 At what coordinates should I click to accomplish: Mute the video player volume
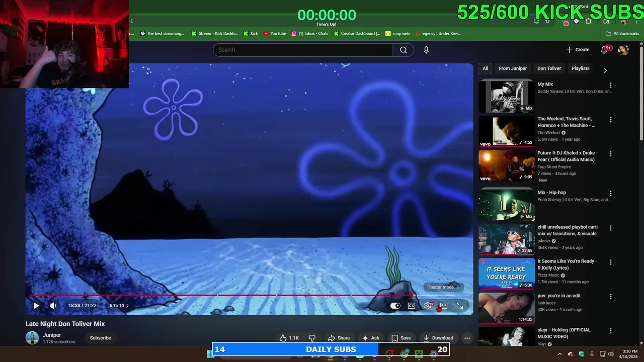click(x=53, y=305)
